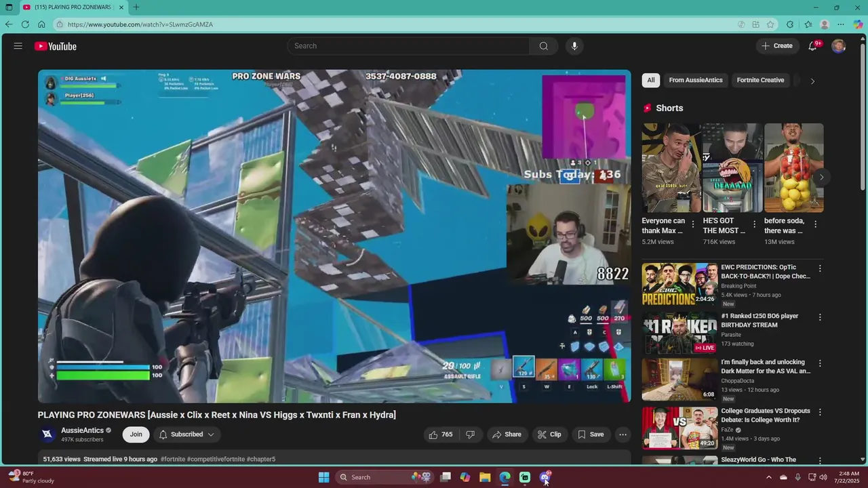Open the account avatar menu

(x=839, y=46)
